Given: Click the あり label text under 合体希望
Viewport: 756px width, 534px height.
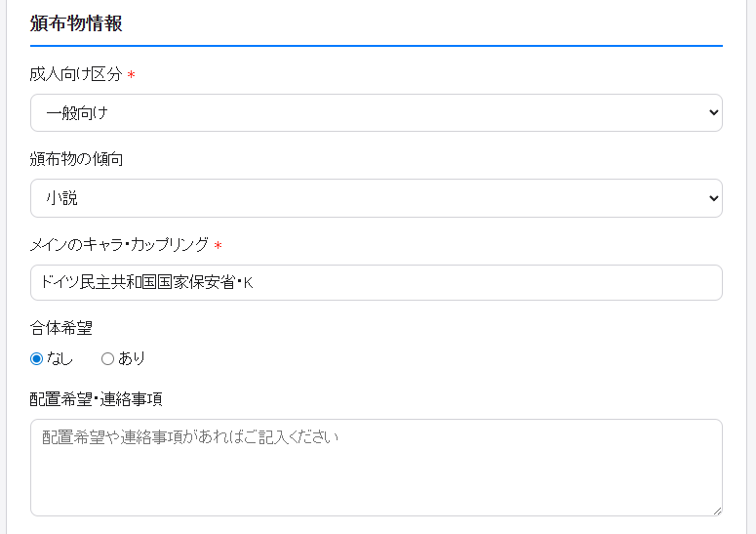Looking at the screenshot, I should 132,358.
